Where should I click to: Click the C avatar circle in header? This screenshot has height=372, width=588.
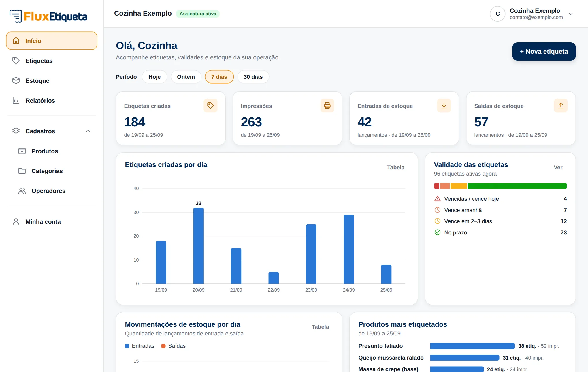pyautogui.click(x=497, y=14)
